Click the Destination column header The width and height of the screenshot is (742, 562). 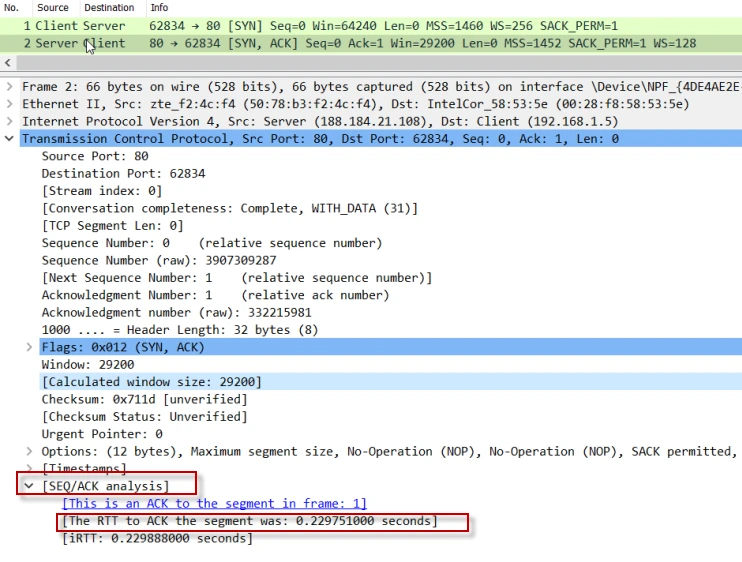108,8
